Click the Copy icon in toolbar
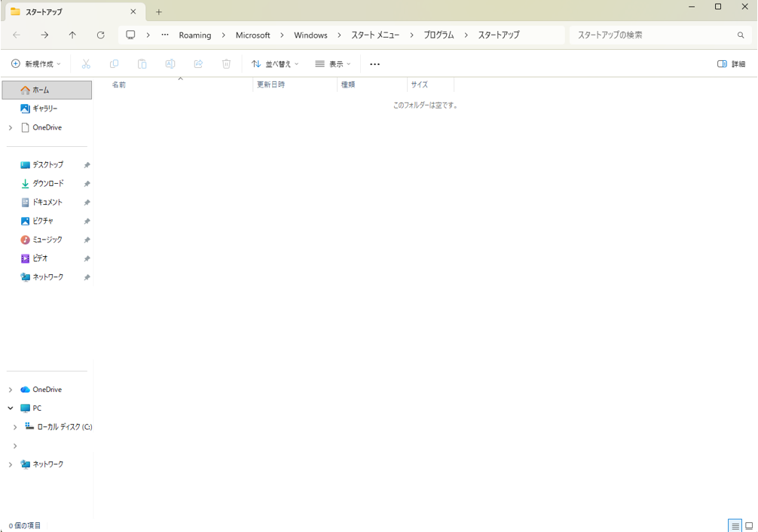Screen dimensions: 758x532 coord(114,64)
